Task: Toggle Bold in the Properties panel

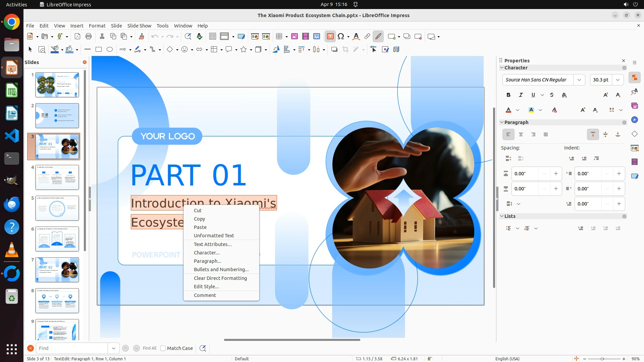Action: pos(508,95)
